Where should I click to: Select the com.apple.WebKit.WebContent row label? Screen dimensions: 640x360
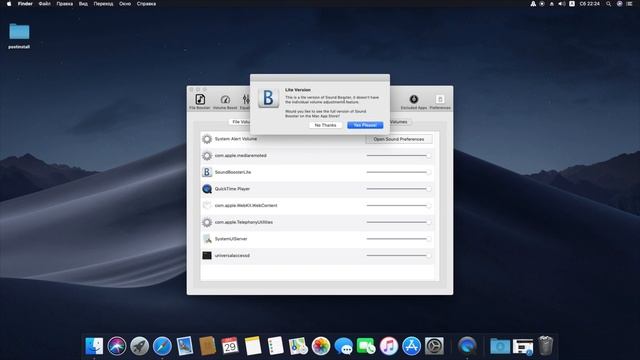pyautogui.click(x=246, y=206)
